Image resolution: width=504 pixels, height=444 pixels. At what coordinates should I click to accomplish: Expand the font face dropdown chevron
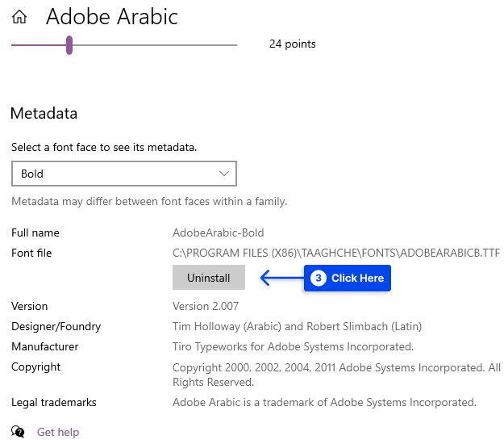click(224, 174)
